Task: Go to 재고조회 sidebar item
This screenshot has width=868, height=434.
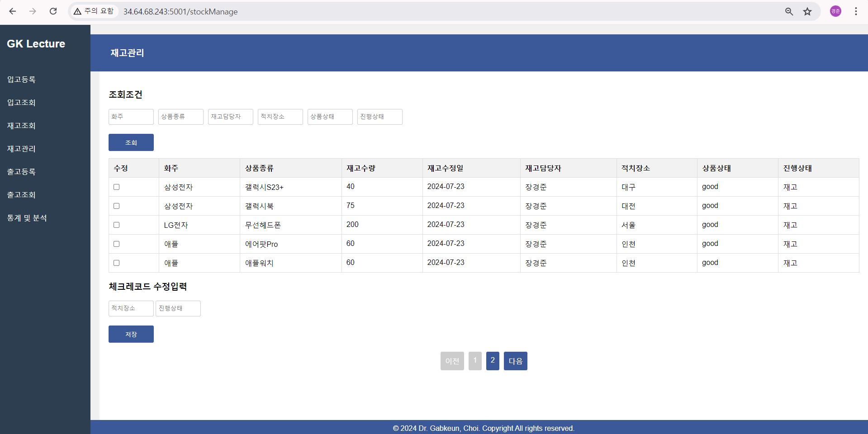Action: pyautogui.click(x=21, y=126)
